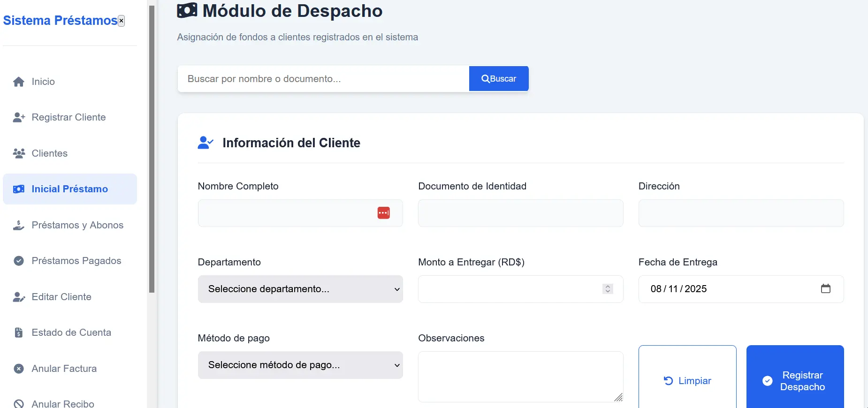868x408 pixels.
Task: Open the Inicio menu item
Action: [x=70, y=82]
